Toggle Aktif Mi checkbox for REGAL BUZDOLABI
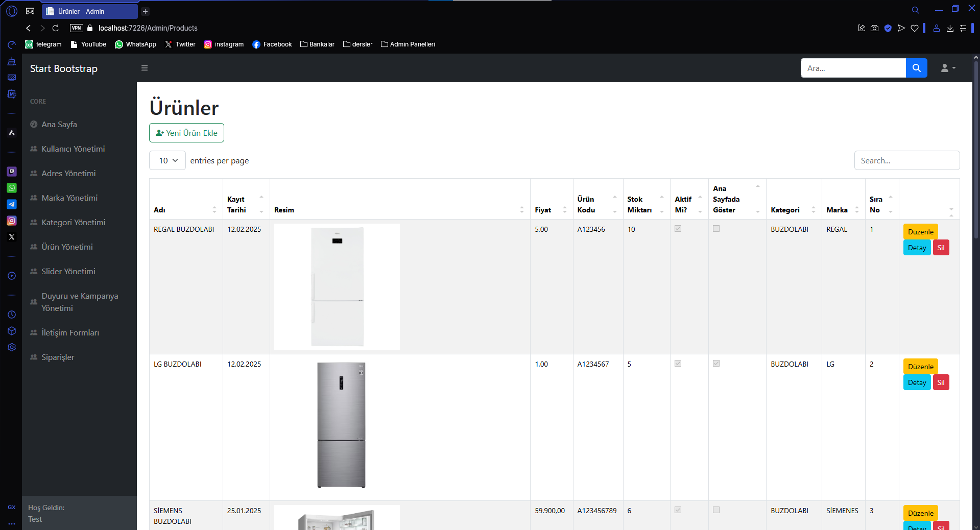The height and width of the screenshot is (530, 980). [x=678, y=229]
